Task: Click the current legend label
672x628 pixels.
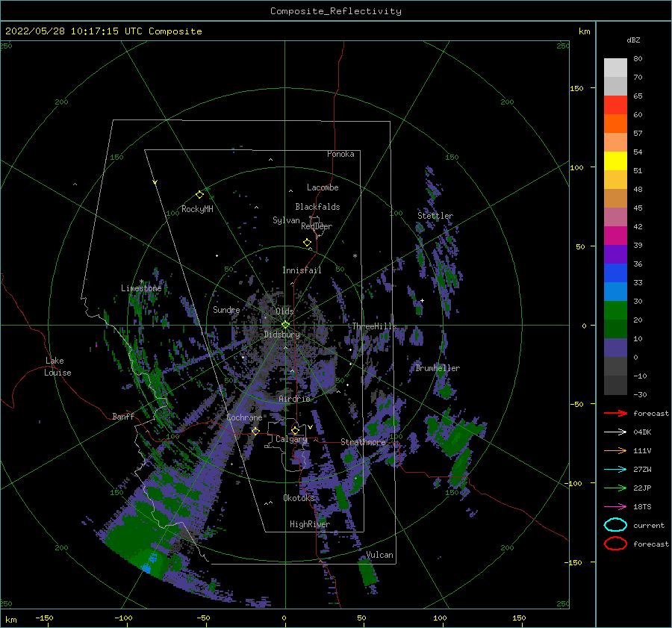Action: coord(649,525)
